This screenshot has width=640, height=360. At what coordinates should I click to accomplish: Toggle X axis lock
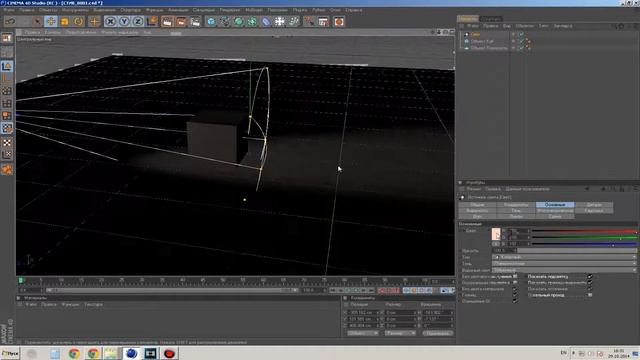click(110, 21)
